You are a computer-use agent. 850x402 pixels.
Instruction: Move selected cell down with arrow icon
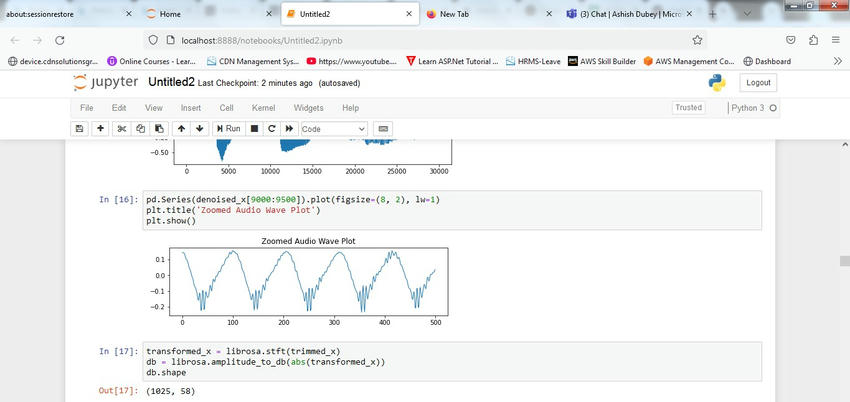coord(199,129)
